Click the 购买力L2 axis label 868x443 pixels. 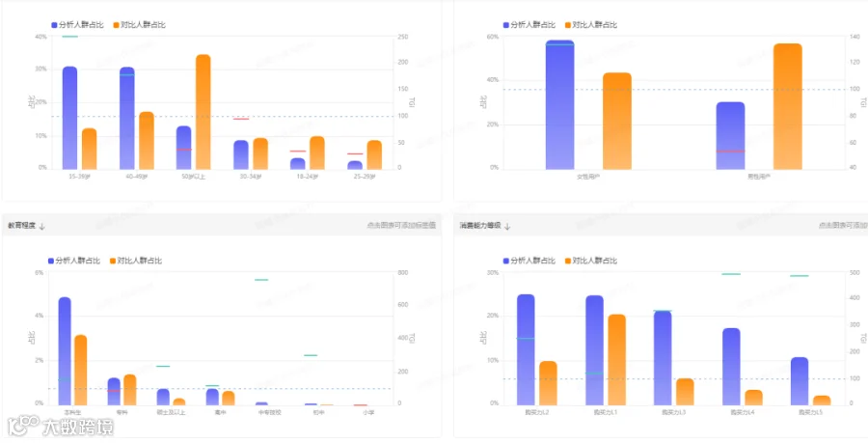pos(537,412)
